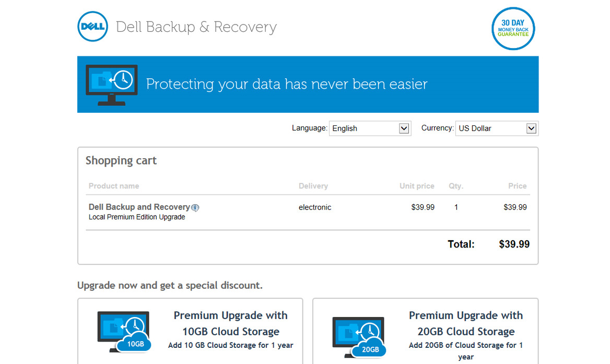Open the Language dropdown set to English
The height and width of the screenshot is (364, 610).
pyautogui.click(x=370, y=128)
